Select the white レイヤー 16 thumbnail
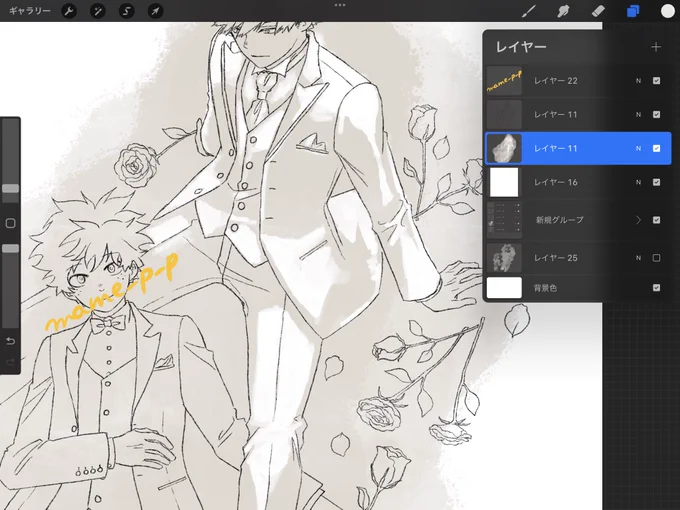Image resolution: width=680 pixels, height=510 pixels. coord(504,182)
